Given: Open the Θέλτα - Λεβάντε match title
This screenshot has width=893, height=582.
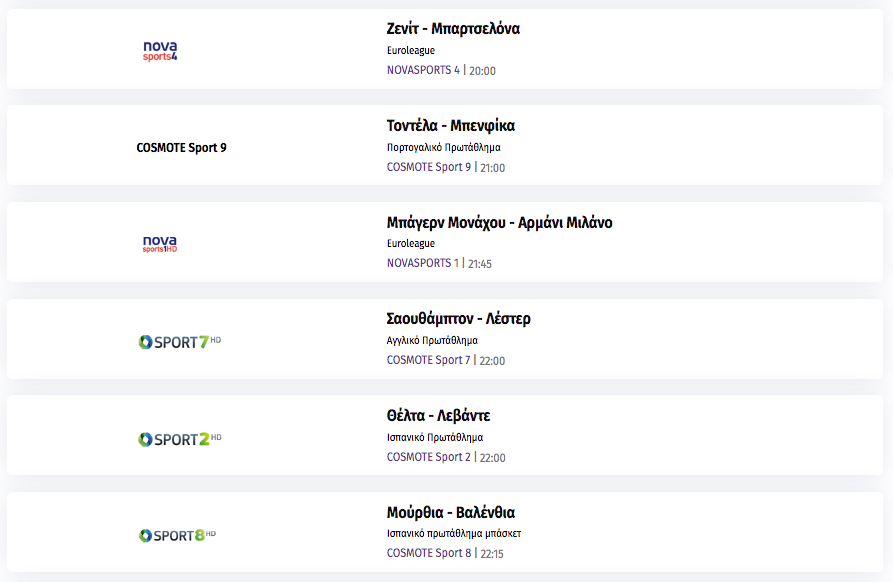Looking at the screenshot, I should tap(438, 415).
